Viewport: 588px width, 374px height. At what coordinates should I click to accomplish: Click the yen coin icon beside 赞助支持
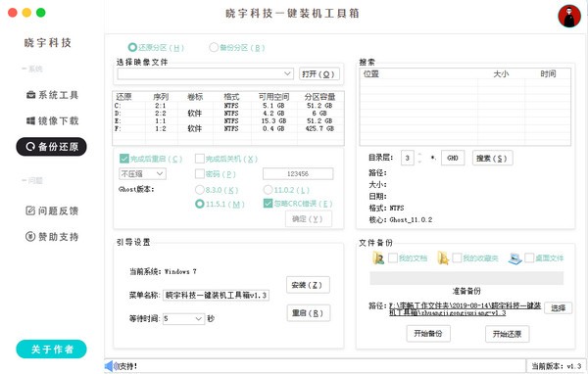tap(30, 237)
